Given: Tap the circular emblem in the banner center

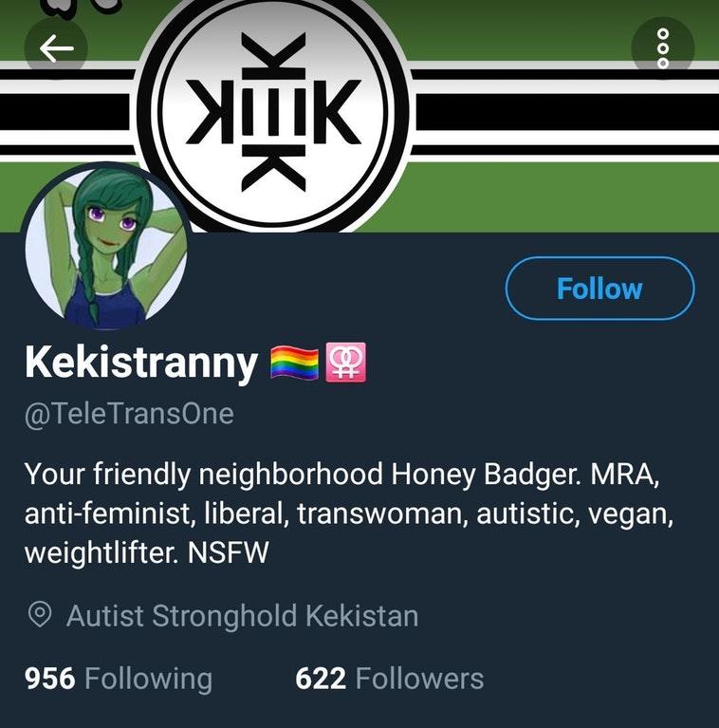Looking at the screenshot, I should pos(273,111).
